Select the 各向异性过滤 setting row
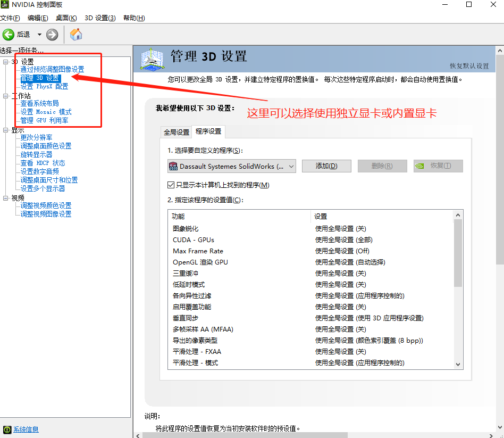This screenshot has width=504, height=438. pos(310,296)
